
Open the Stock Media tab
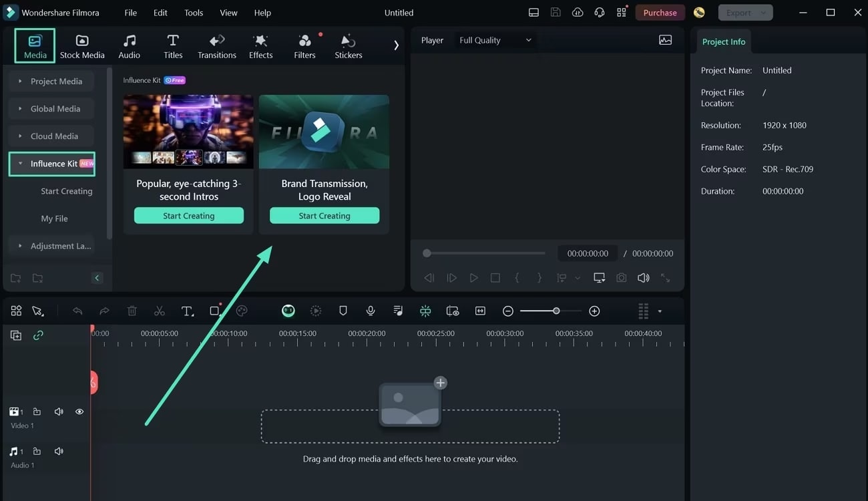click(82, 46)
